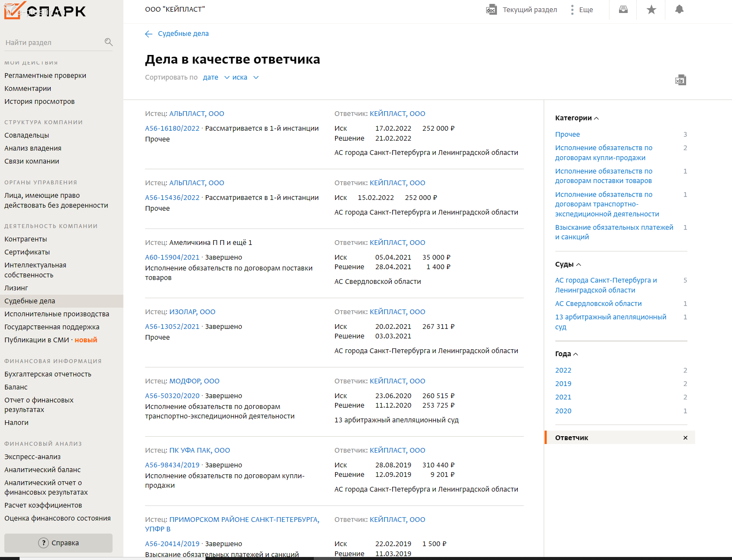732x560 pixels.
Task: Open the иска sort dropdown
Action: click(245, 77)
